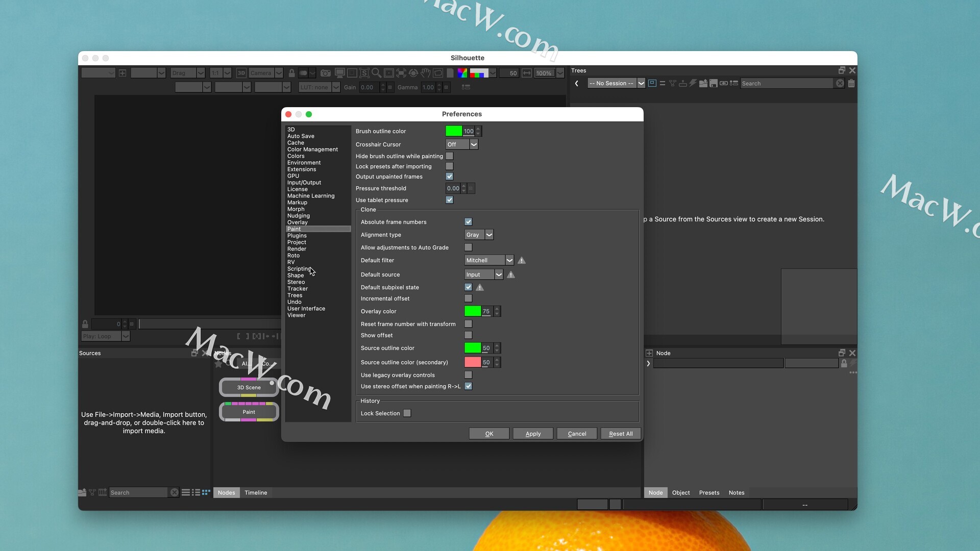Click the Paint node in Nodes panel
980x551 pixels.
pos(249,412)
